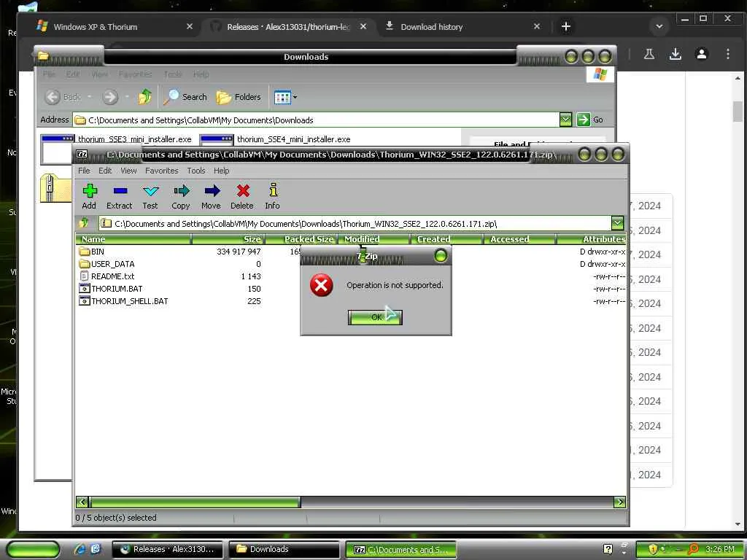The width and height of the screenshot is (747, 560).
Task: Close the Download history tab
Action: (x=537, y=27)
